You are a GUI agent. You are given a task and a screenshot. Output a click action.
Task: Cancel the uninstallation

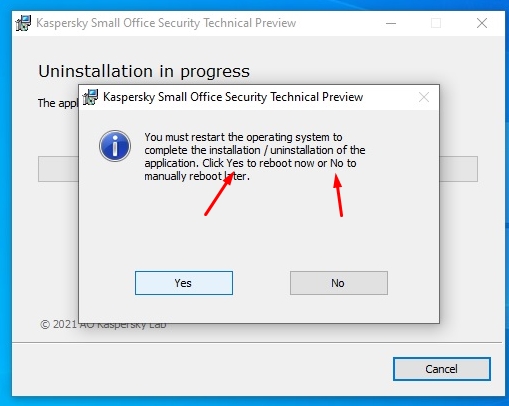(x=442, y=369)
